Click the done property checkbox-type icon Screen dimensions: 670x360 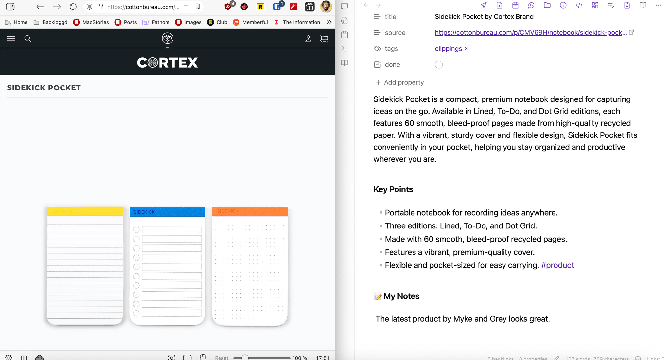tap(377, 64)
